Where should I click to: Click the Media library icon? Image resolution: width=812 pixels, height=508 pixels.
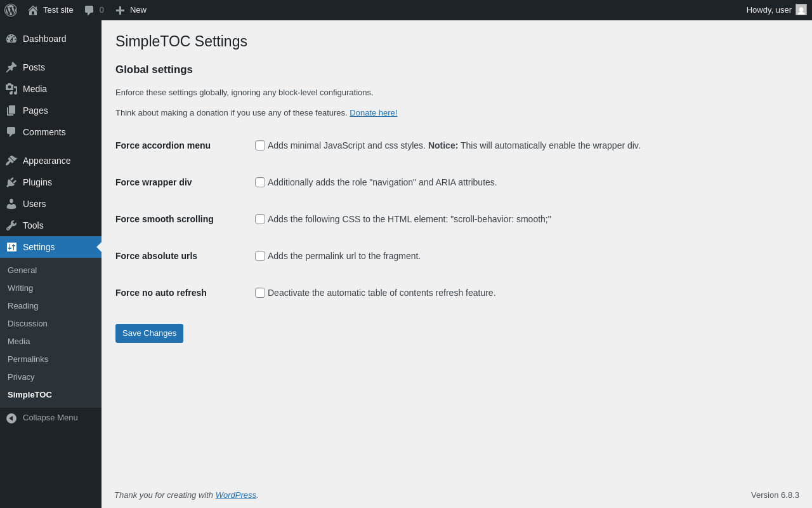click(11, 89)
